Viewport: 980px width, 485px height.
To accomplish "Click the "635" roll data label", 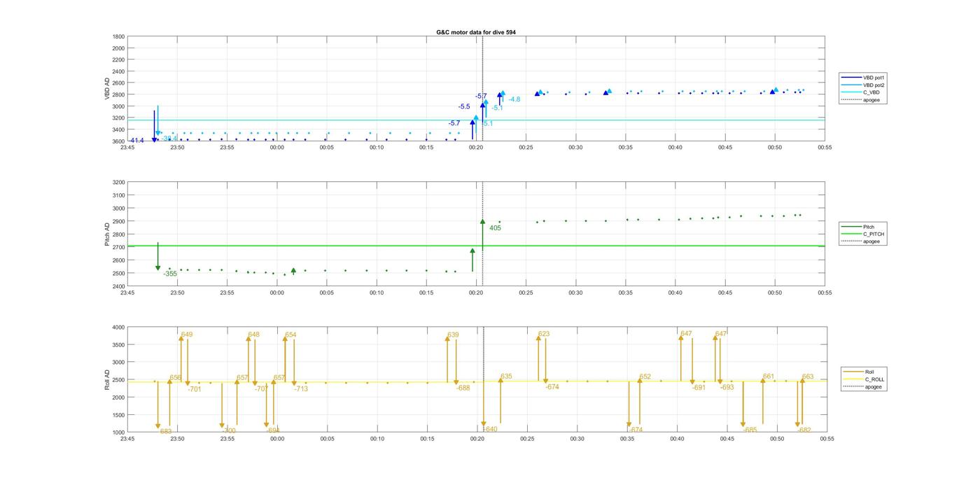I will tap(506, 377).
